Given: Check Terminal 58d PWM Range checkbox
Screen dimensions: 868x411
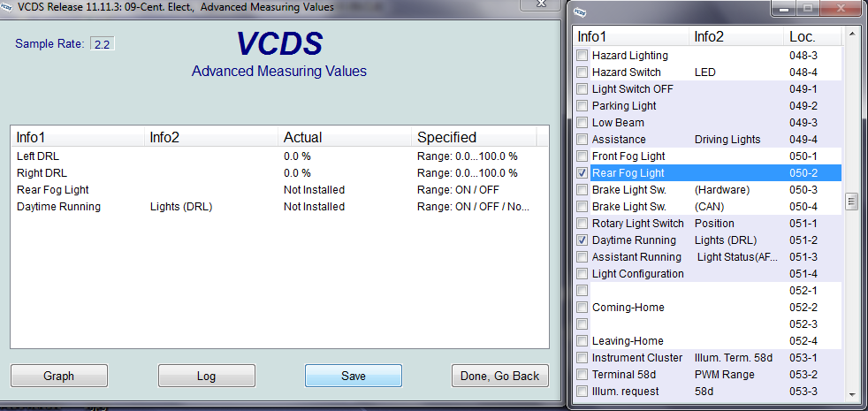Looking at the screenshot, I should click(582, 375).
